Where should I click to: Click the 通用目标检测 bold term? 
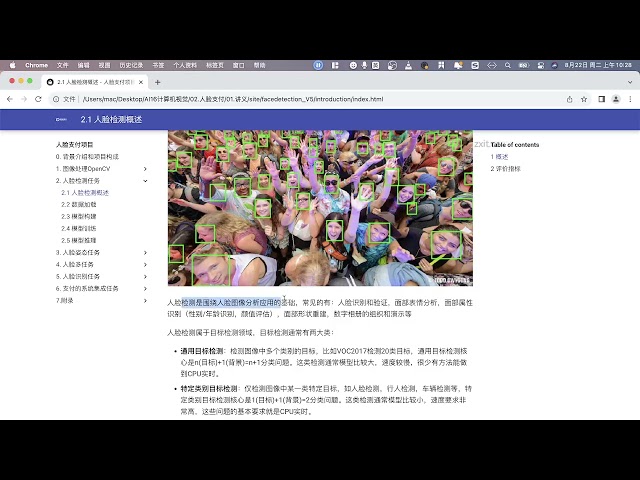202,351
